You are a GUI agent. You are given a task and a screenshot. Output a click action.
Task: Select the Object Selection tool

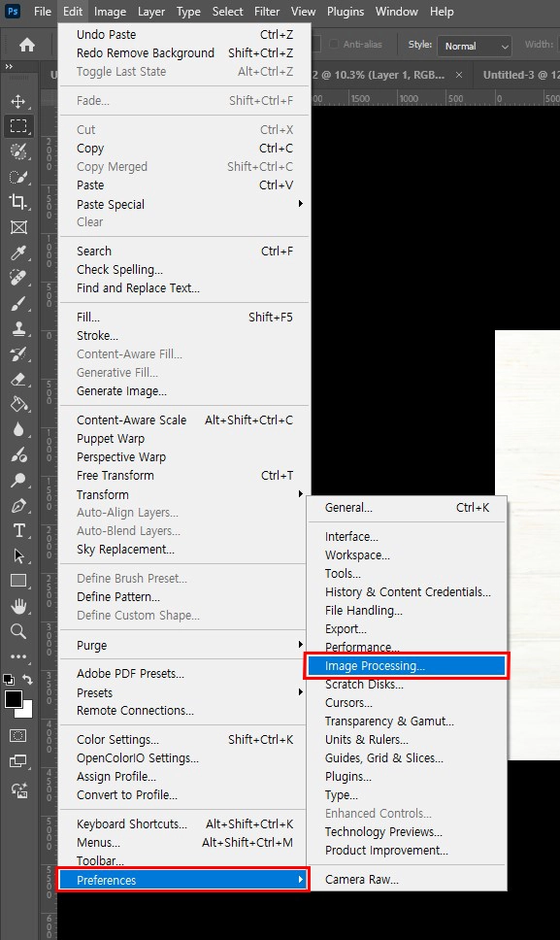(18, 151)
